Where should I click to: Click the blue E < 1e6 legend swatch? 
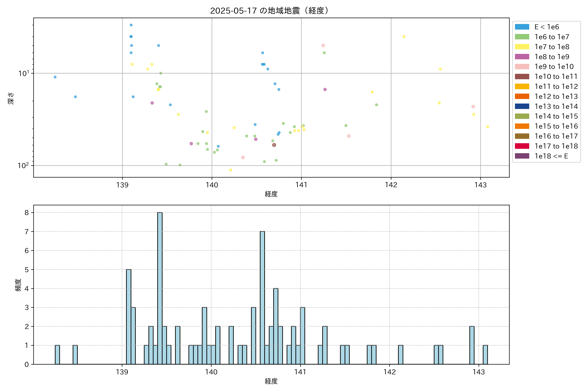(x=522, y=27)
